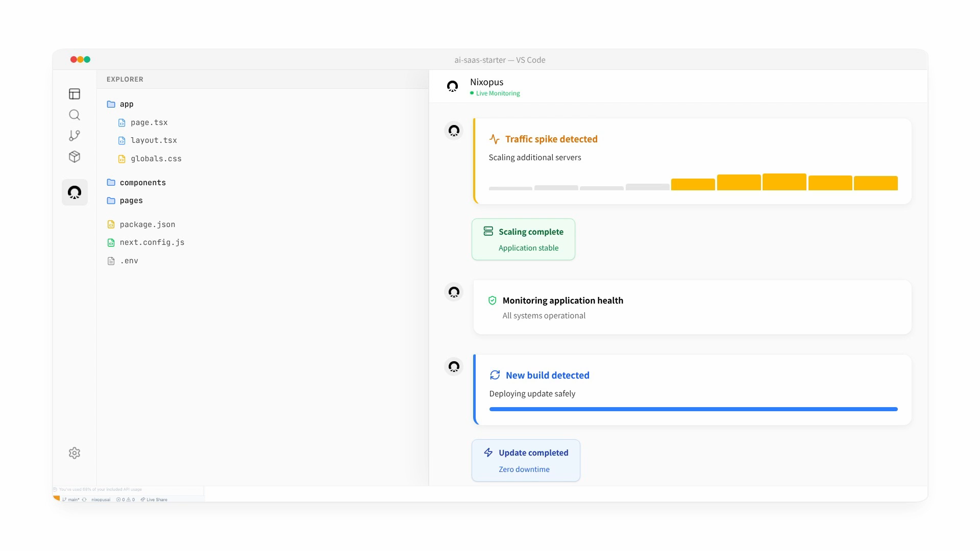Click the .env file icon
The image size is (980, 551).
click(x=111, y=261)
